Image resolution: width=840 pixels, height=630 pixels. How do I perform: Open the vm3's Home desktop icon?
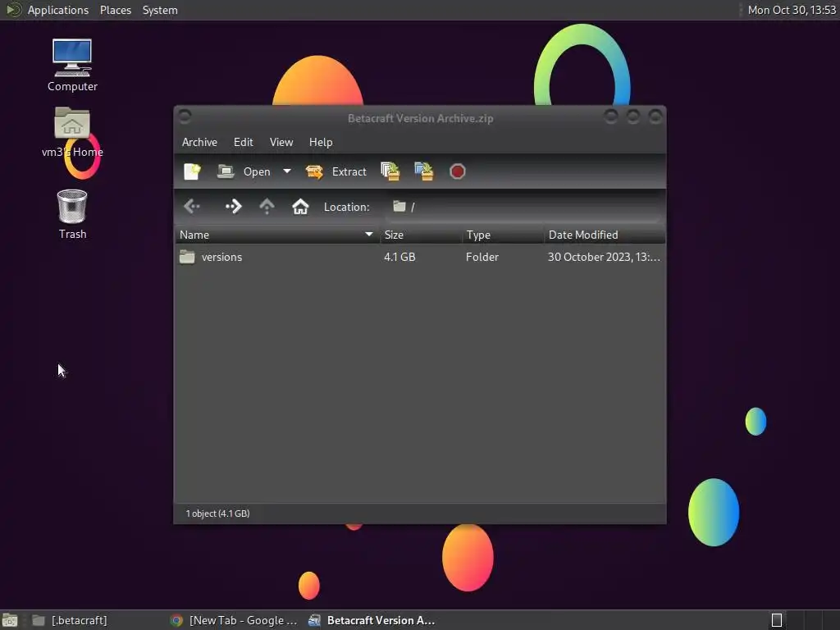click(x=72, y=132)
